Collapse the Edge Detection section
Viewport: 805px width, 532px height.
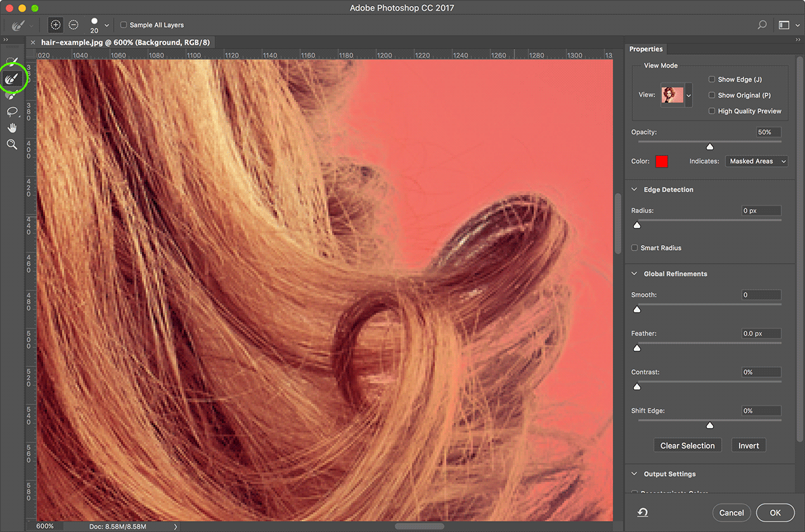tap(634, 189)
